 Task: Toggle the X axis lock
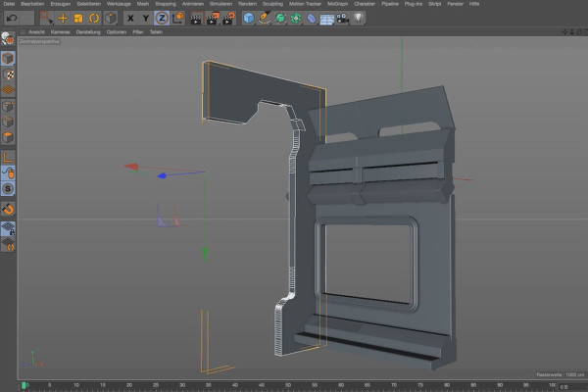[130, 18]
